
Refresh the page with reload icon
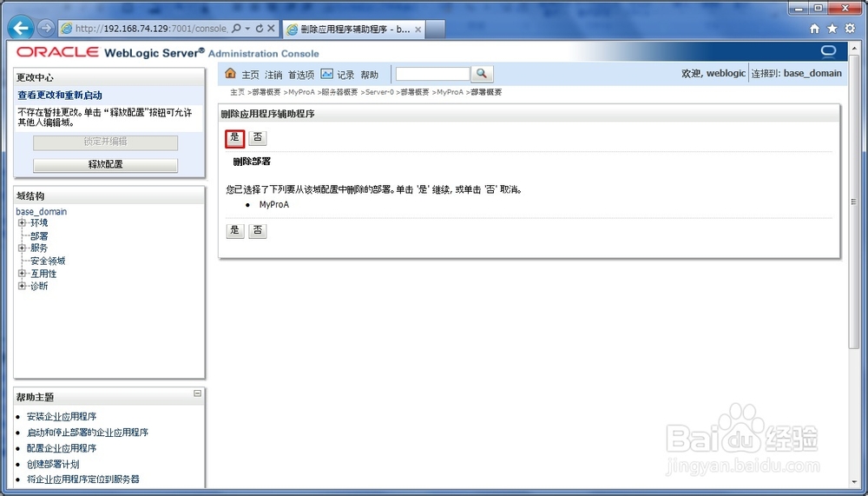point(259,29)
